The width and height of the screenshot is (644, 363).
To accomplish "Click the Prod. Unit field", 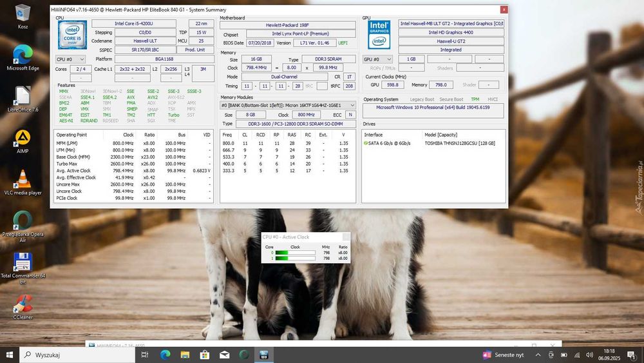I will [x=195, y=50].
